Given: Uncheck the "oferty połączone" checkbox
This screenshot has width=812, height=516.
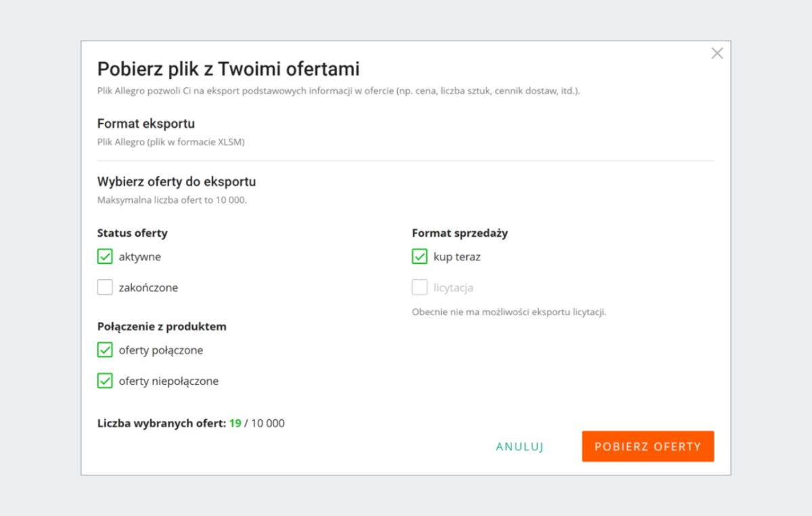Looking at the screenshot, I should (x=105, y=350).
